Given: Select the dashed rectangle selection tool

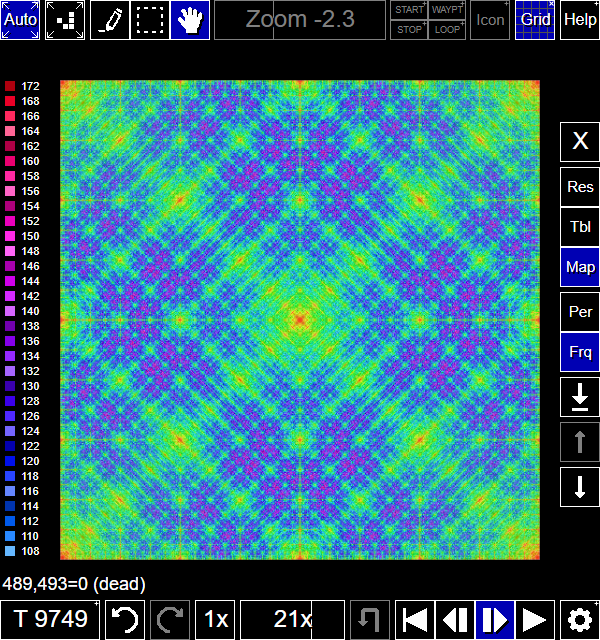Looking at the screenshot, I should coord(149,20).
